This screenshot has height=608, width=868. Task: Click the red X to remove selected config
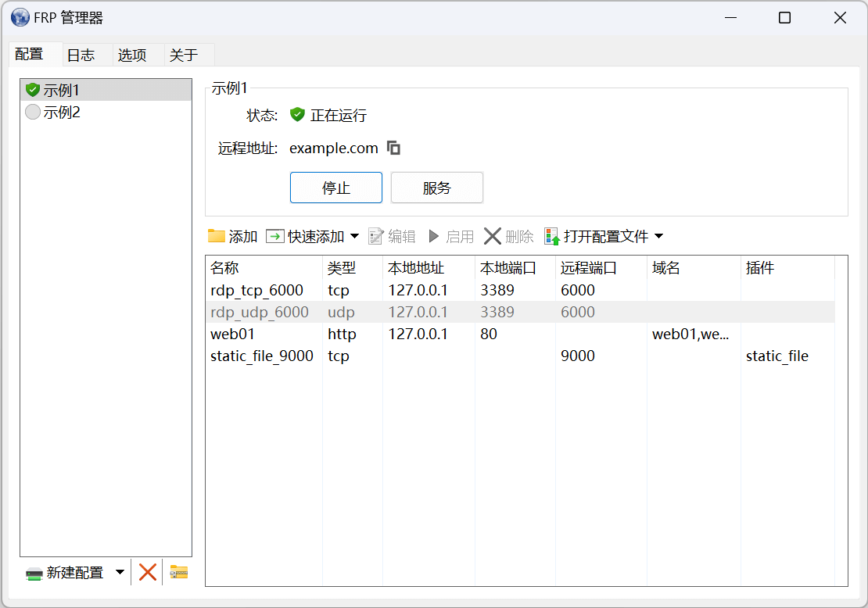147,572
